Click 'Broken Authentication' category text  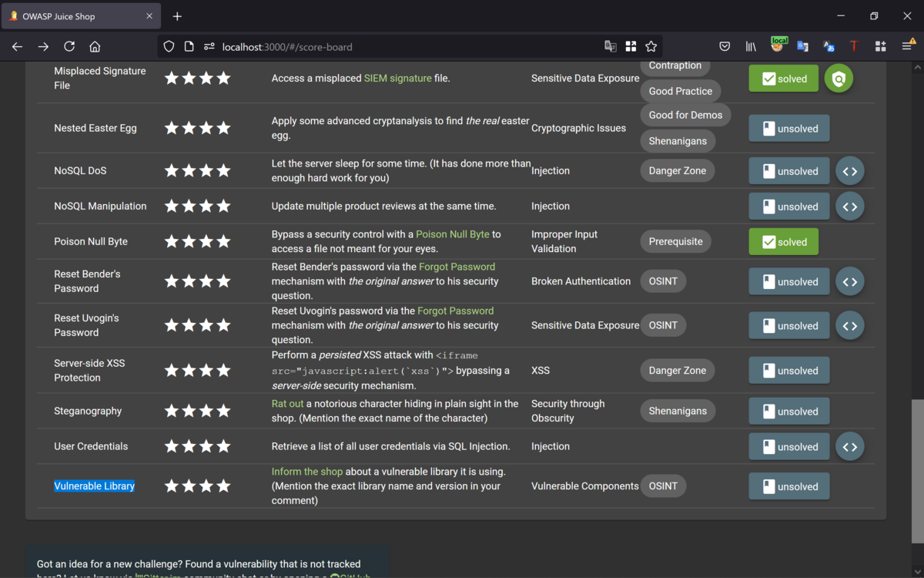581,281
